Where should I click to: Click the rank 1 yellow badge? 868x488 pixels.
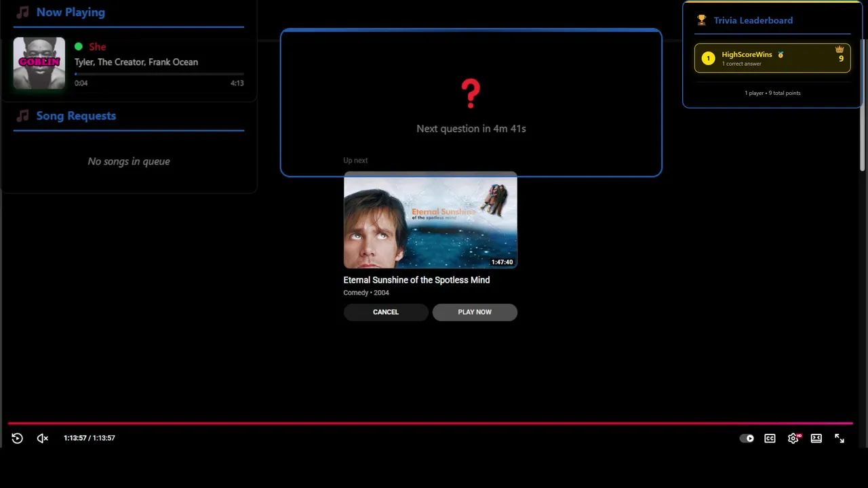[708, 58]
